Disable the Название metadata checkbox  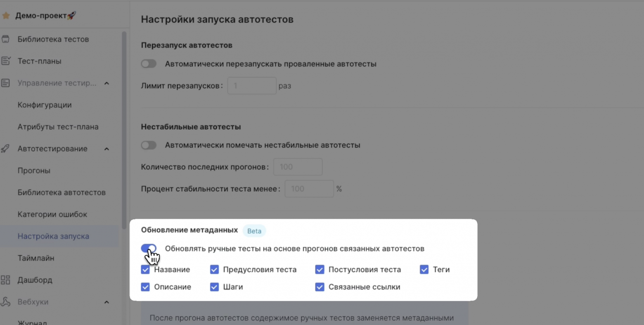[x=145, y=269]
